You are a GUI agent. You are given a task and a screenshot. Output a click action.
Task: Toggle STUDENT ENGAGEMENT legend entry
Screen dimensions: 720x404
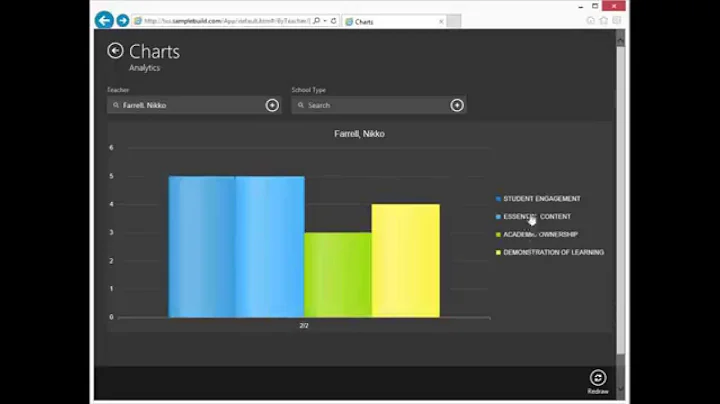point(538,198)
